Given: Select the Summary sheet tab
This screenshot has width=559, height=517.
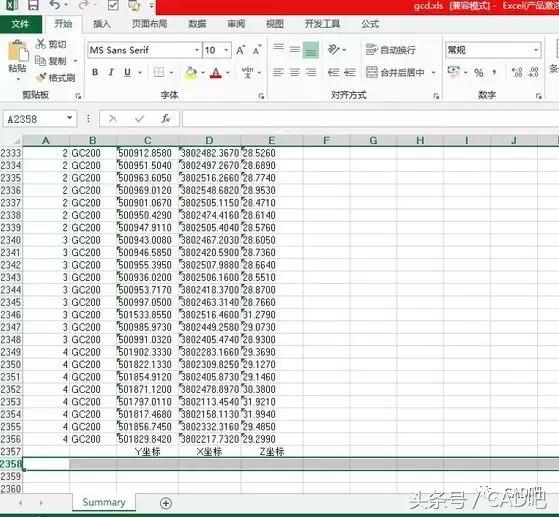Looking at the screenshot, I should [104, 502].
